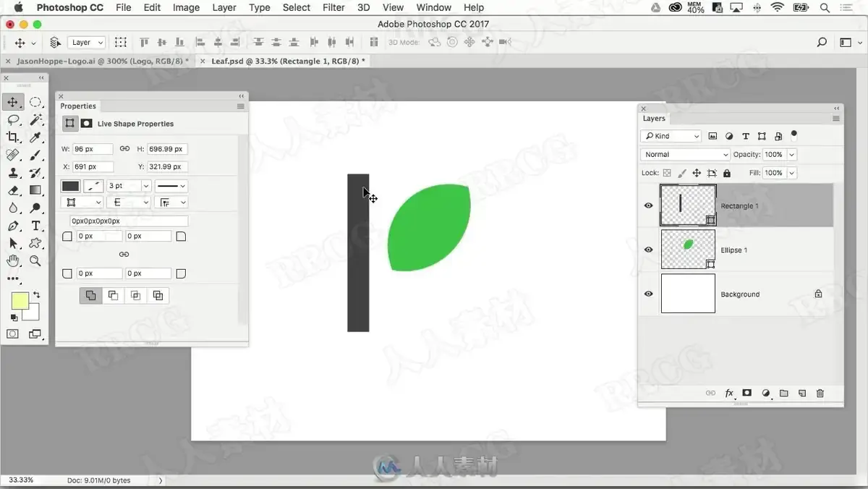Open the File menu
868x489 pixels.
point(124,7)
